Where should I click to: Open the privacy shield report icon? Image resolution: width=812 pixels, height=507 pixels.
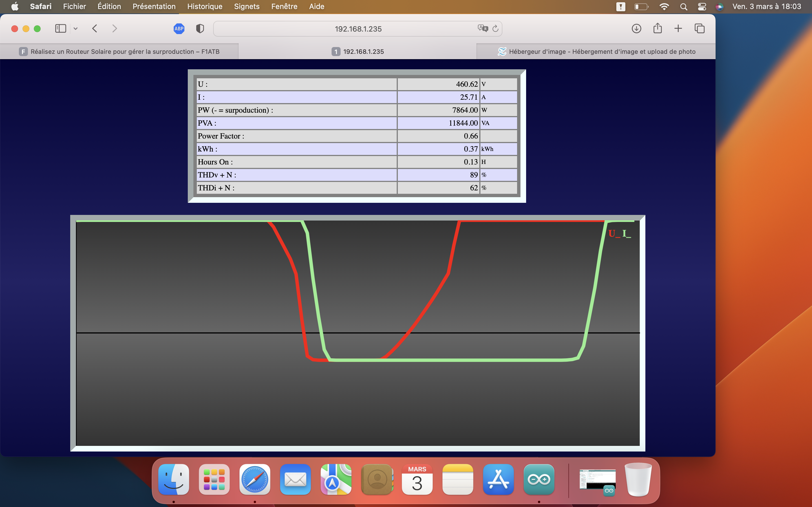pyautogui.click(x=200, y=28)
